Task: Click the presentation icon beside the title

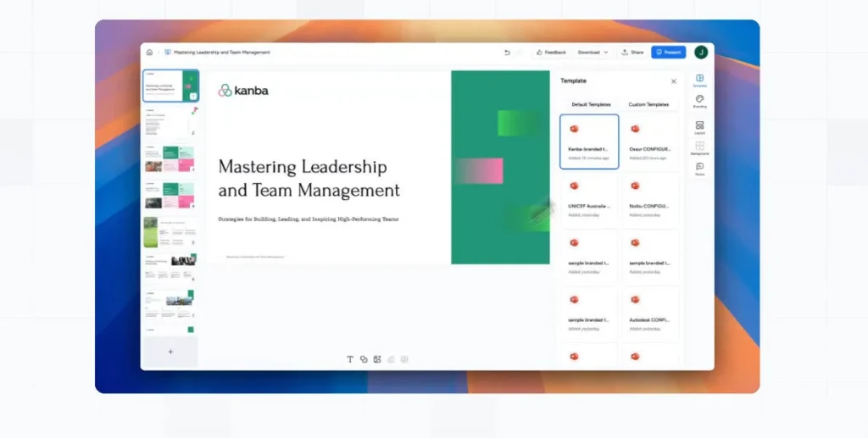Action: (168, 52)
